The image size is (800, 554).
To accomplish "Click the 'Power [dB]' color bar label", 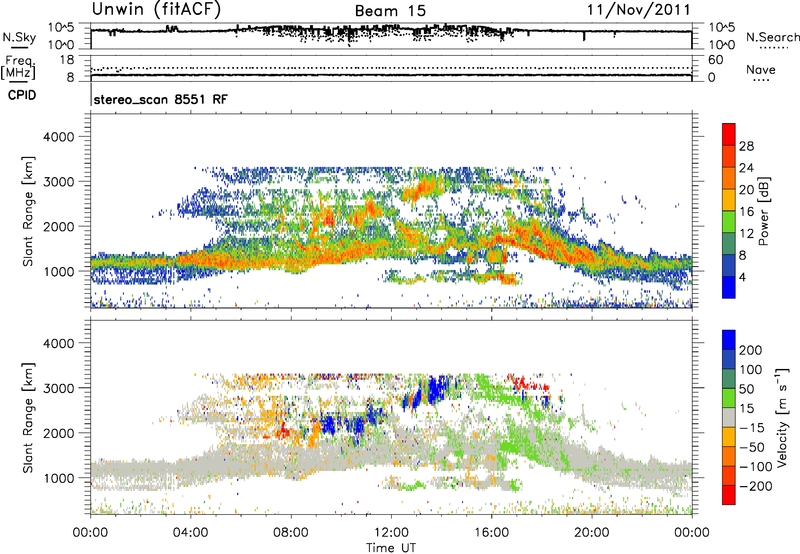I will pyautogui.click(x=763, y=211).
